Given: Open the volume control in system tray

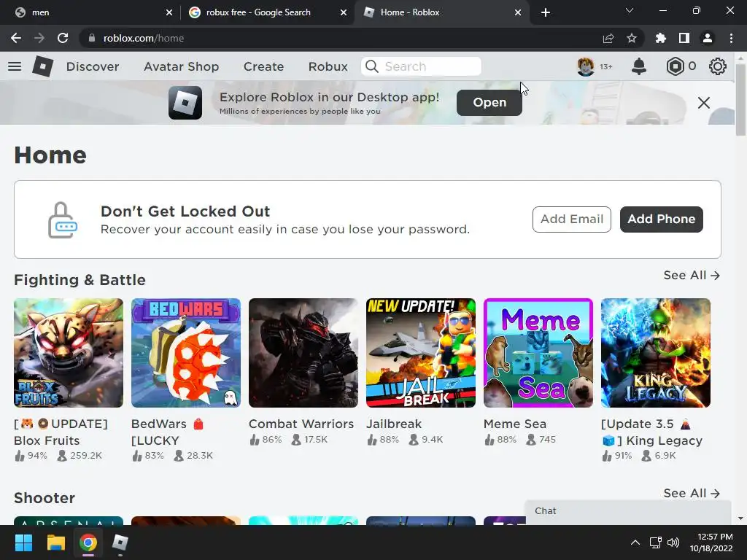Looking at the screenshot, I should tap(673, 542).
